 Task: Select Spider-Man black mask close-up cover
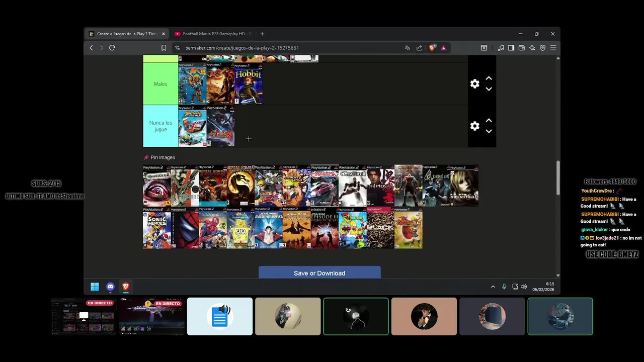click(185, 228)
